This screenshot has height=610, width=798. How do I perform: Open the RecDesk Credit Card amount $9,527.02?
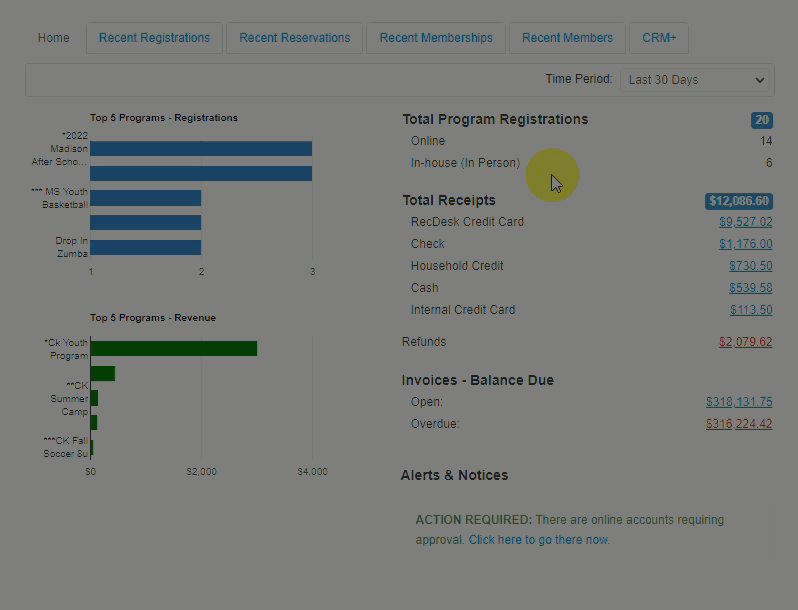745,222
